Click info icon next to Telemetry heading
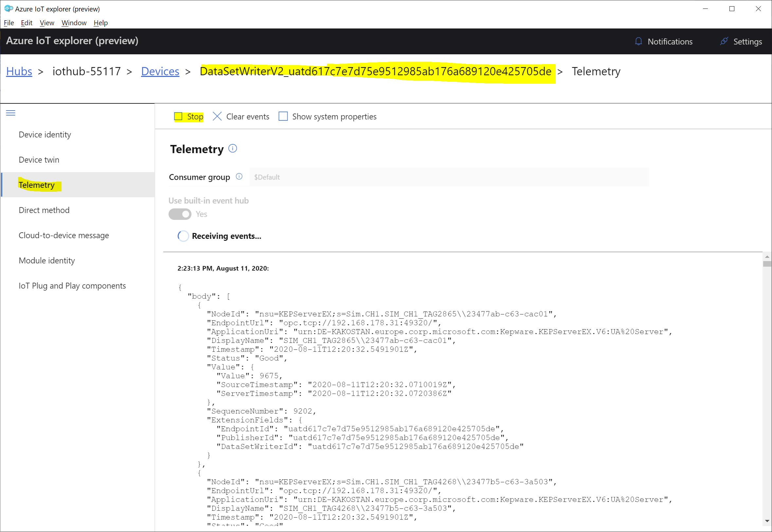This screenshot has height=532, width=772. (x=233, y=148)
